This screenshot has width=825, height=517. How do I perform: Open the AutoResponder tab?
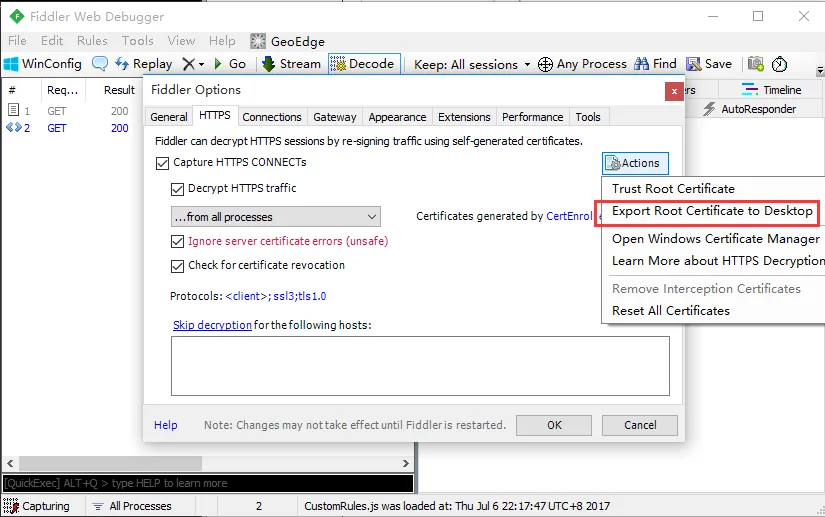[749, 109]
